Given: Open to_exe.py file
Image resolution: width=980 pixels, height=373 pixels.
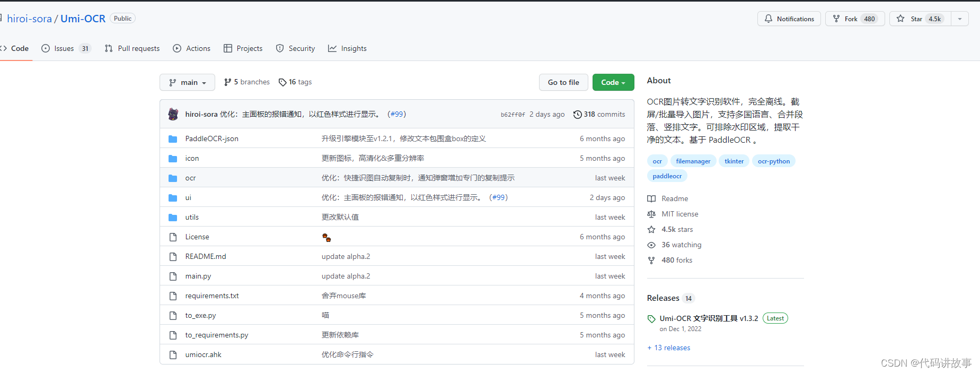Looking at the screenshot, I should (200, 315).
